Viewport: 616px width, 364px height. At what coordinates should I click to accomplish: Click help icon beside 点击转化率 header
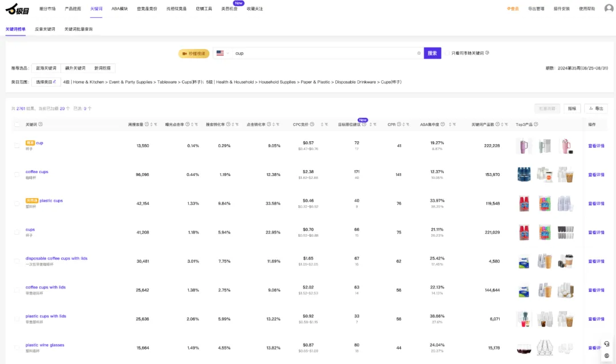click(269, 124)
